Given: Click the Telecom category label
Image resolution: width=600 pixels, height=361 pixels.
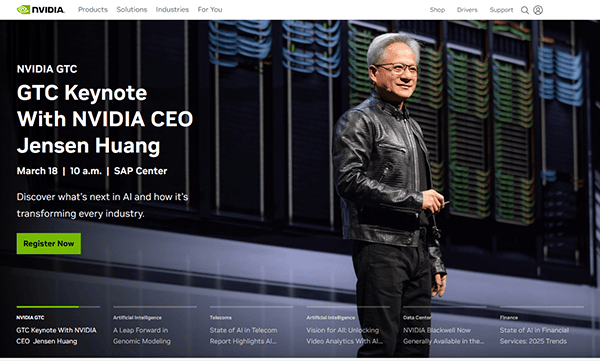Looking at the screenshot, I should (x=220, y=317).
